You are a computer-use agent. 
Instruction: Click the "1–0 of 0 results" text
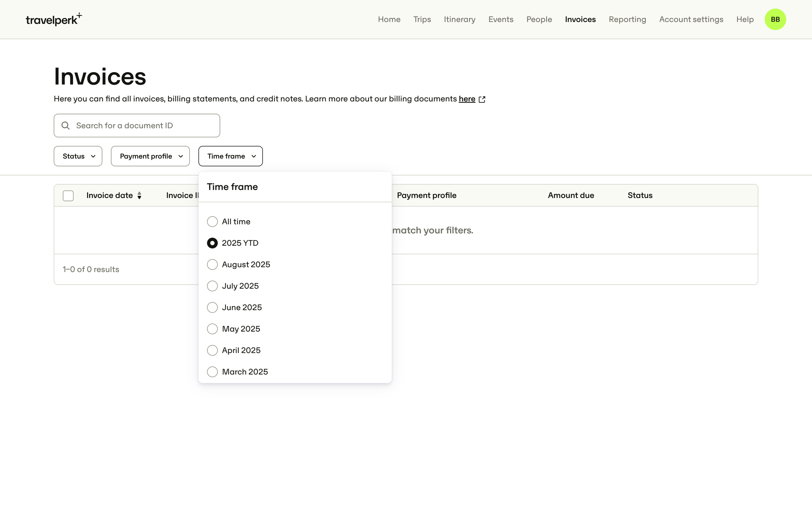[x=91, y=270]
